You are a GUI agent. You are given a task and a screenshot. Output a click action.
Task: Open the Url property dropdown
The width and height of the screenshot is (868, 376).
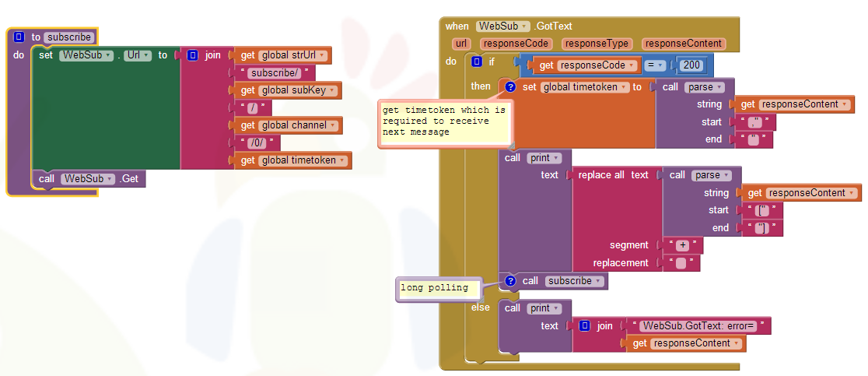coord(137,55)
